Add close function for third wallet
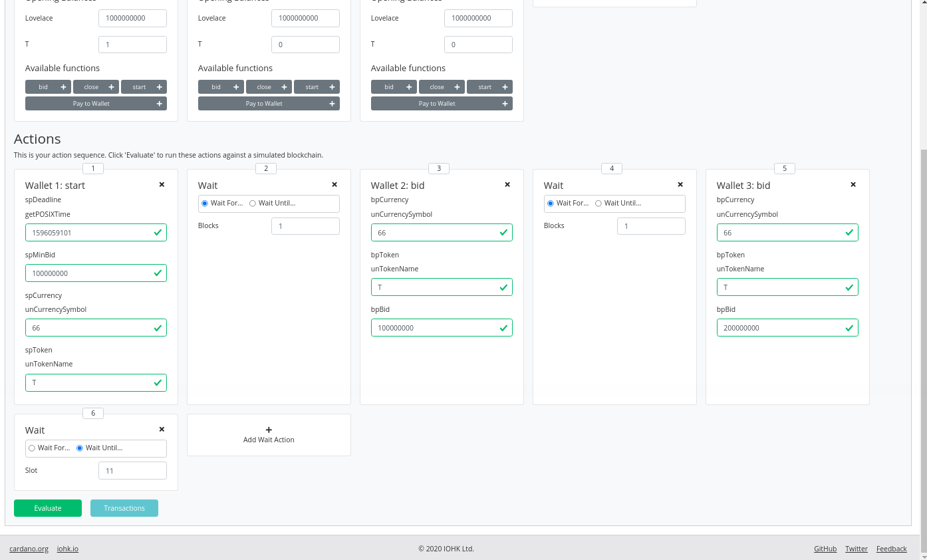The height and width of the screenshot is (560, 927). (x=442, y=87)
